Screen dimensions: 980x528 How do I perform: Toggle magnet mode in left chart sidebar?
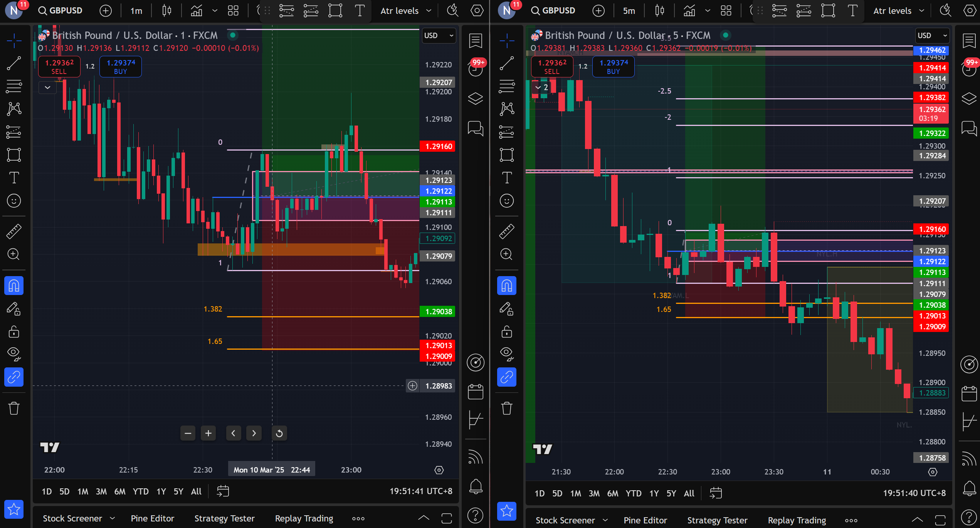point(14,286)
